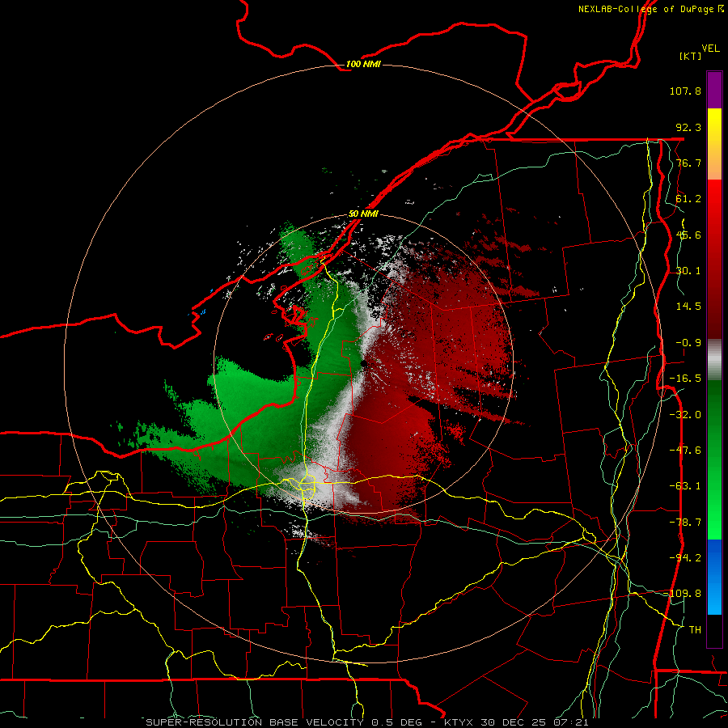The height and width of the screenshot is (728, 728).
Task: Click the 100 NMI range ring label
Action: [363, 64]
